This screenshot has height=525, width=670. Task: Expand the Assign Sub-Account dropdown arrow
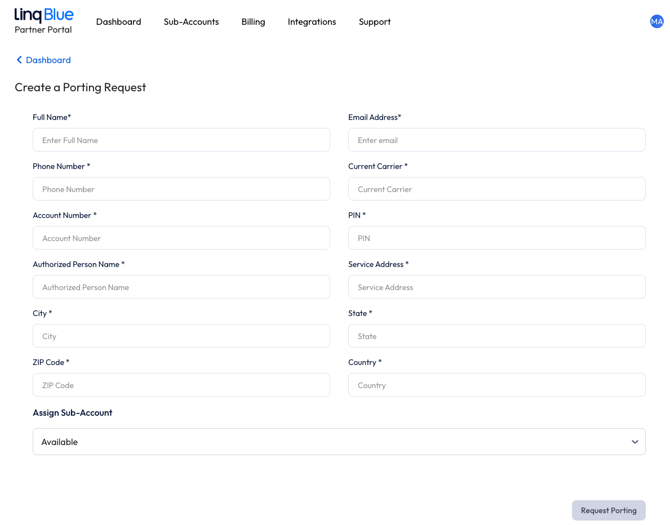tap(634, 442)
